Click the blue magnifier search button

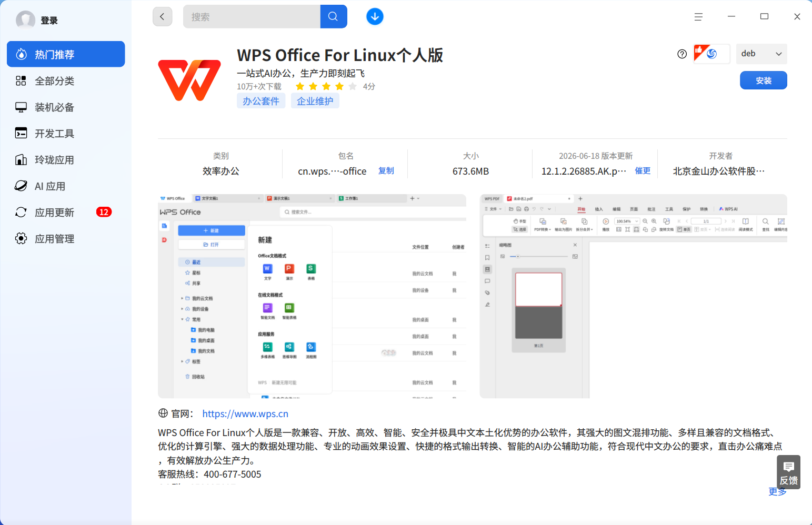pyautogui.click(x=333, y=16)
